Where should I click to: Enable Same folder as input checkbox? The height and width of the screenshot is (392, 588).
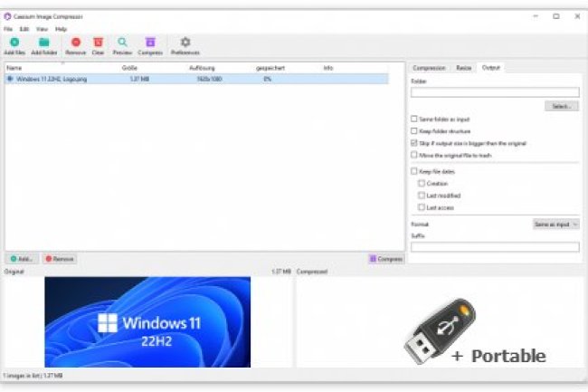pos(414,119)
